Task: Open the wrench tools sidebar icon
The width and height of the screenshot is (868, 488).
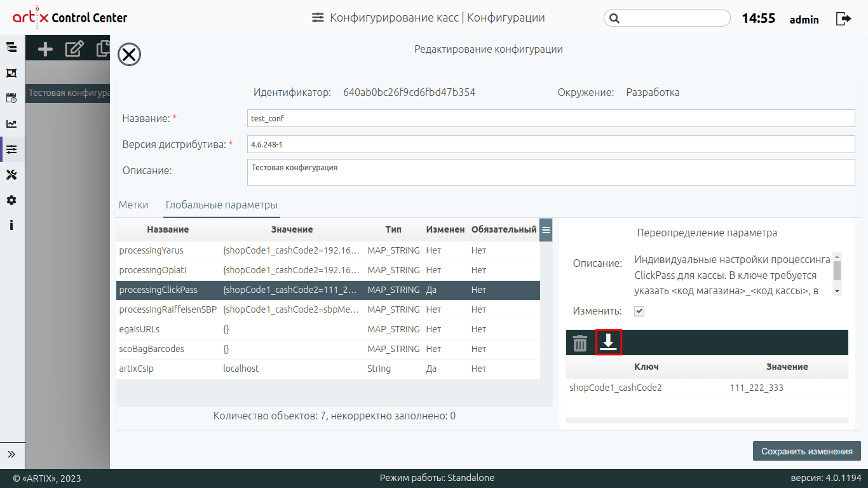Action: 11,175
